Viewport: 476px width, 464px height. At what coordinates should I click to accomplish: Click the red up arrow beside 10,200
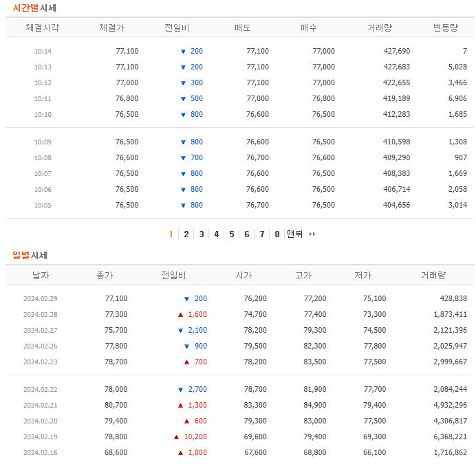pos(176,437)
